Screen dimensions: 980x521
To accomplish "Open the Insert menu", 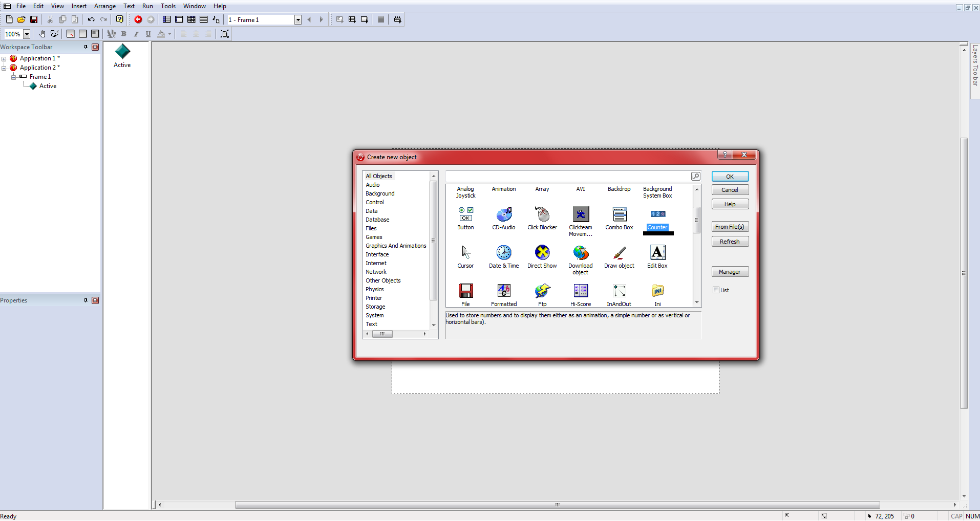I will coord(79,6).
